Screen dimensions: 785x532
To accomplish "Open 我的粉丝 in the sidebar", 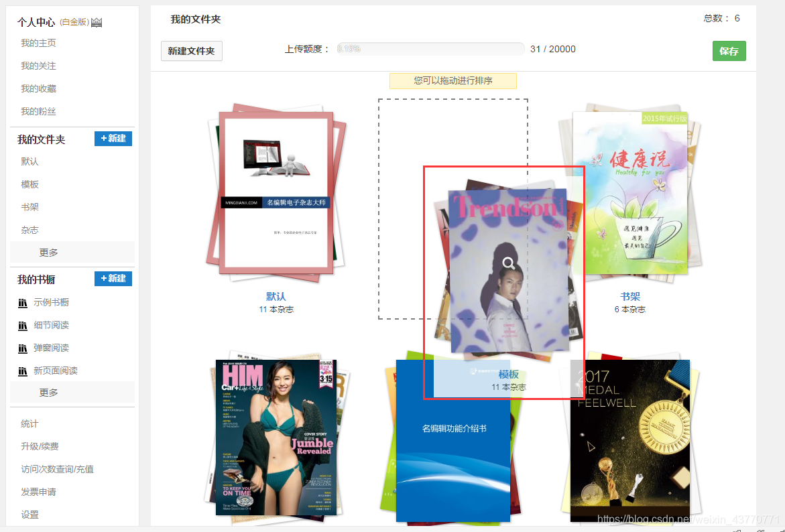I will coord(39,112).
